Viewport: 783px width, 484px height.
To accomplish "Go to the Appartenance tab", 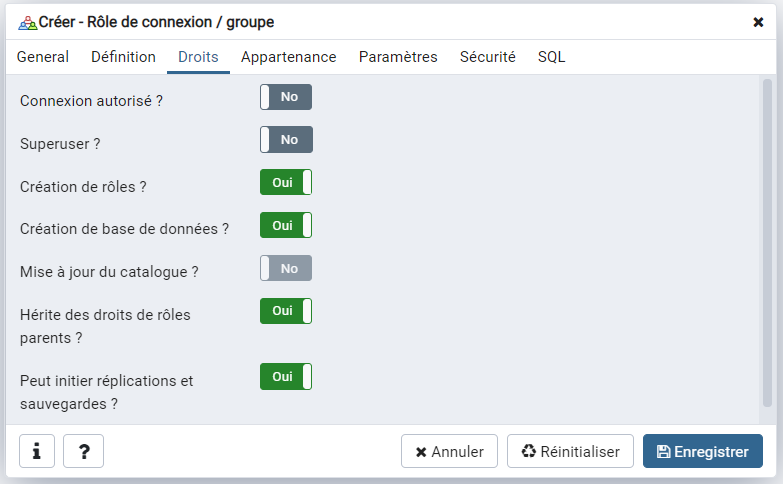I will click(x=288, y=57).
